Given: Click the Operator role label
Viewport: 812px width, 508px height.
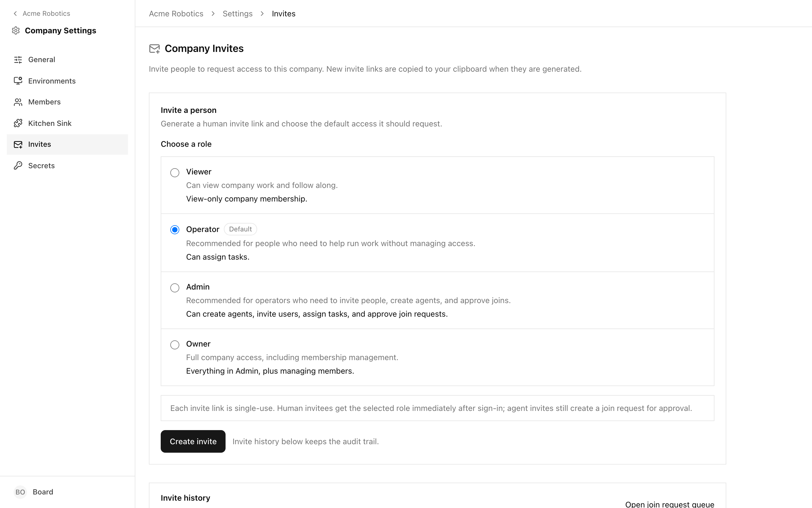Looking at the screenshot, I should pyautogui.click(x=203, y=229).
